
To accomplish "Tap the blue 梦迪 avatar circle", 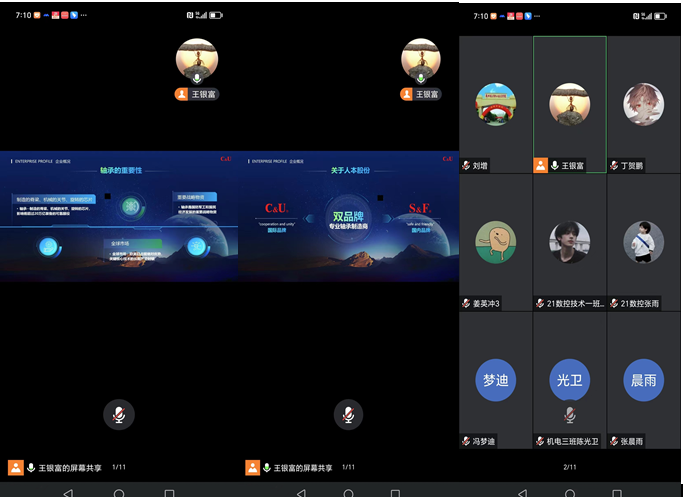I will click(x=495, y=380).
